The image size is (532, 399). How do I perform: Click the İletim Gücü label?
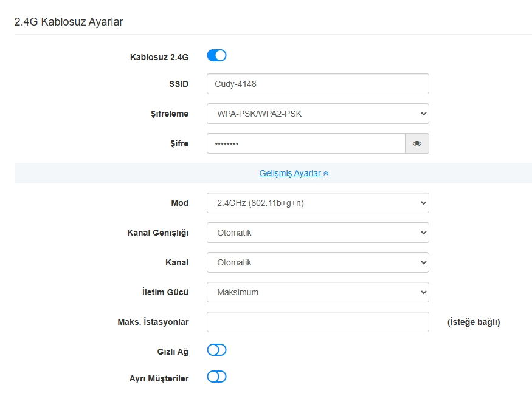[x=165, y=292]
